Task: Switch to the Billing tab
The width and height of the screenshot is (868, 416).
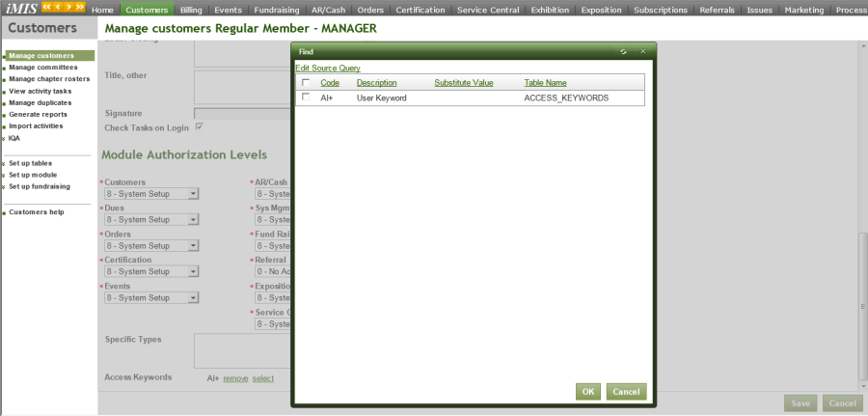Action: pyautogui.click(x=191, y=10)
